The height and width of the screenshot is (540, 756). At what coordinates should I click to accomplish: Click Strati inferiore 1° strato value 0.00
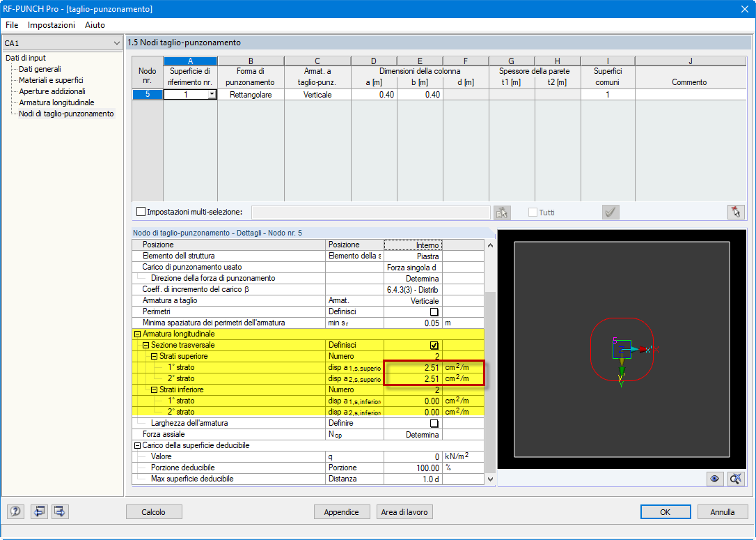click(x=414, y=401)
